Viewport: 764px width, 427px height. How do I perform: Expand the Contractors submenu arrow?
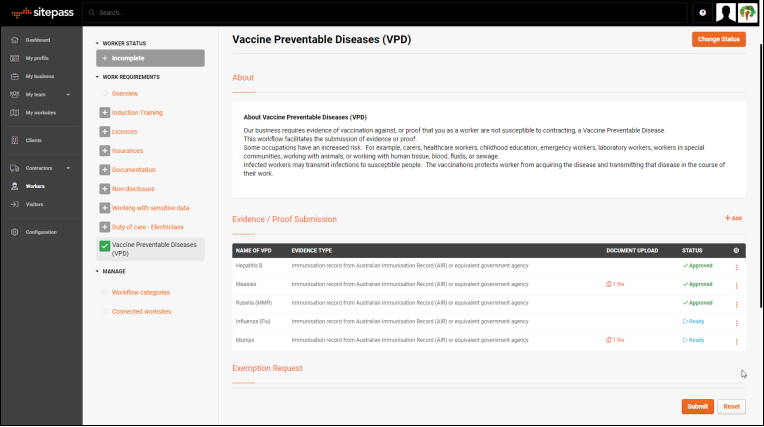[68, 168]
